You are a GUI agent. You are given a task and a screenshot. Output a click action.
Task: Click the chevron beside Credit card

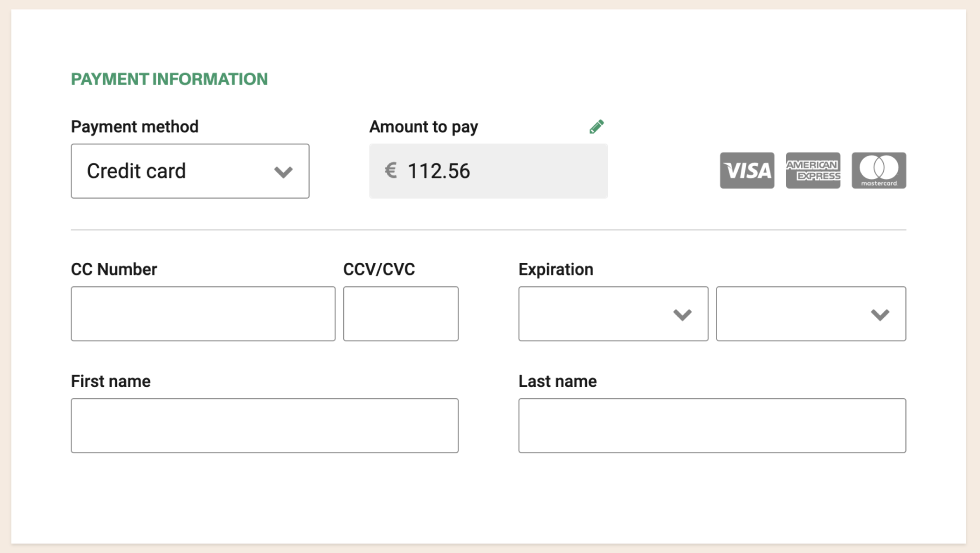pos(283,172)
